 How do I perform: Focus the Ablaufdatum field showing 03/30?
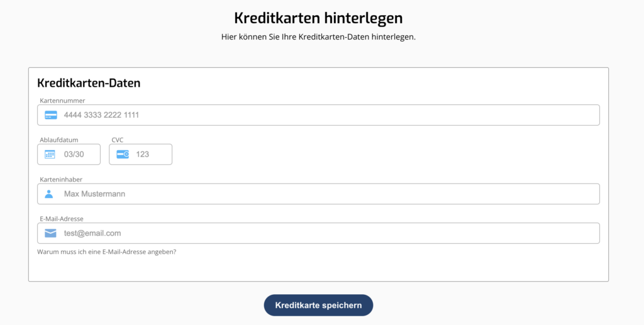pos(79,154)
